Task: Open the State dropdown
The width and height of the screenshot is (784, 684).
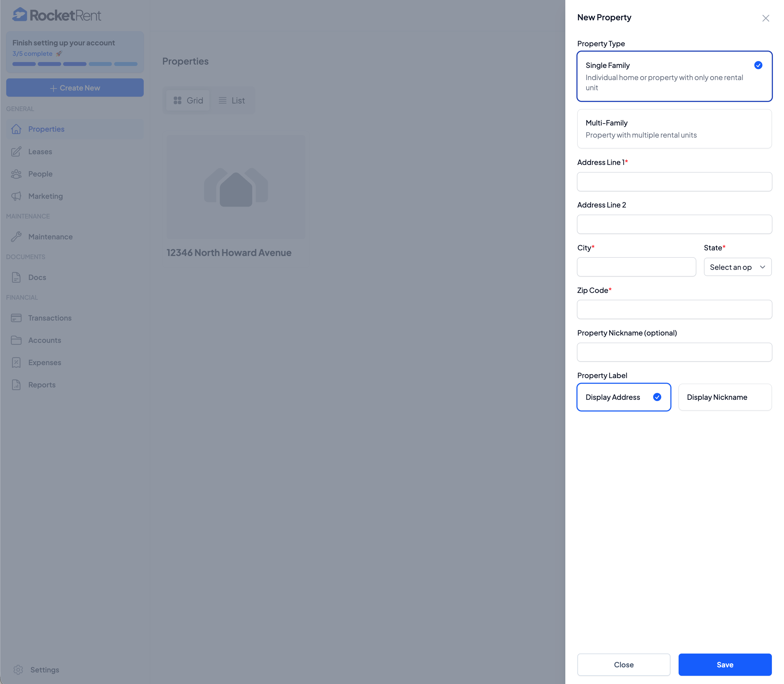Action: [x=737, y=267]
